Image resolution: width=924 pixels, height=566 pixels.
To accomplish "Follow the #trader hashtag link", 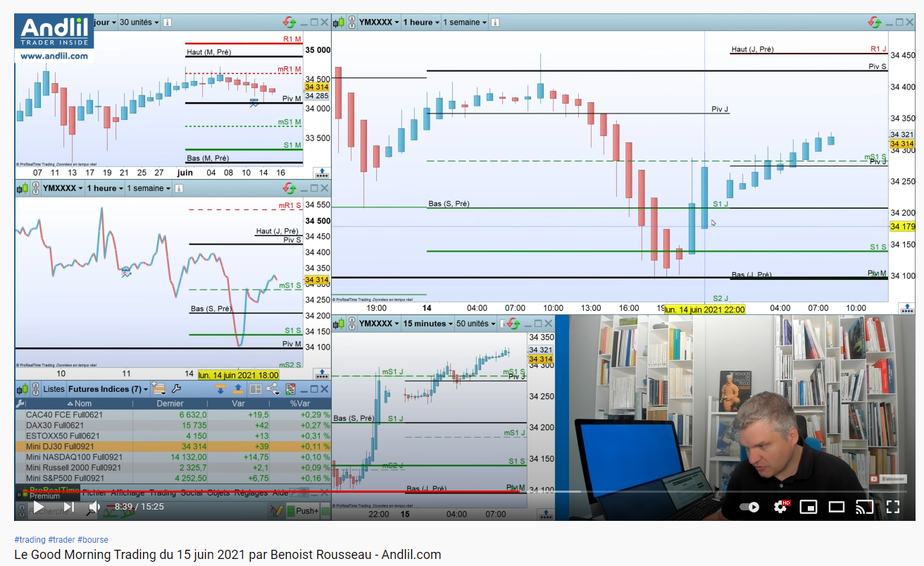I will [x=61, y=540].
